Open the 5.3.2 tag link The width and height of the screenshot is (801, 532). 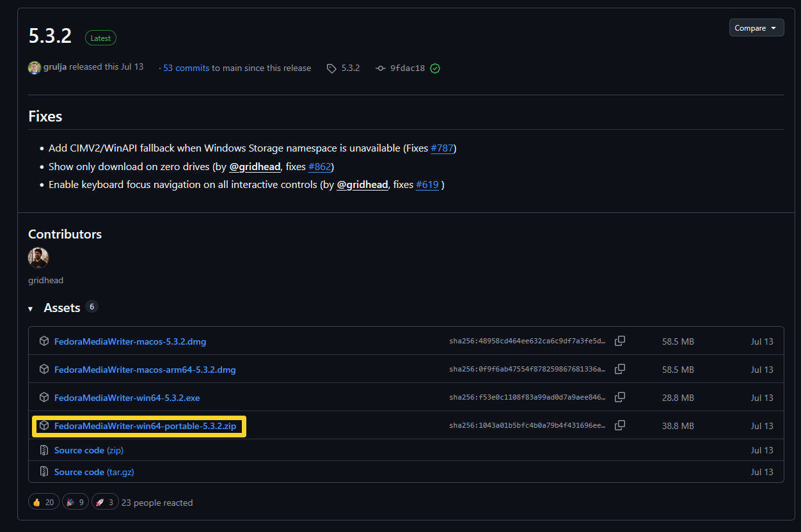click(x=351, y=68)
